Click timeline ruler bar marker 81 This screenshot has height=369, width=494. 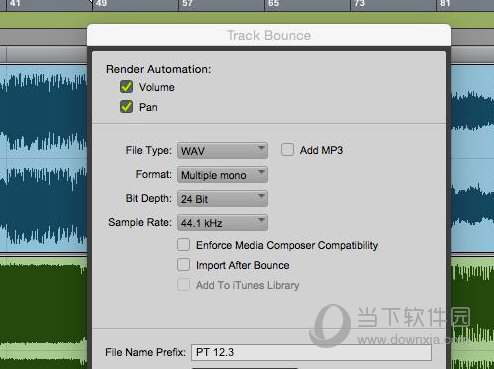(x=445, y=4)
